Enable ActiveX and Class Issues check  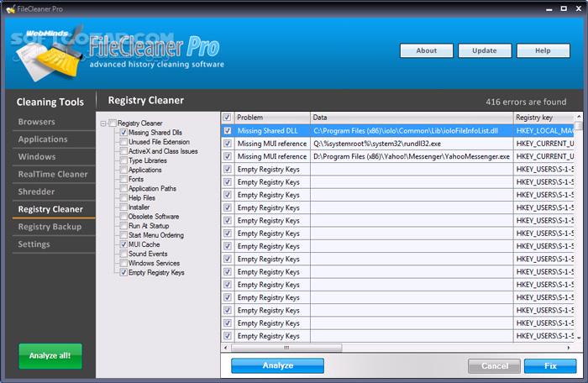click(123, 151)
